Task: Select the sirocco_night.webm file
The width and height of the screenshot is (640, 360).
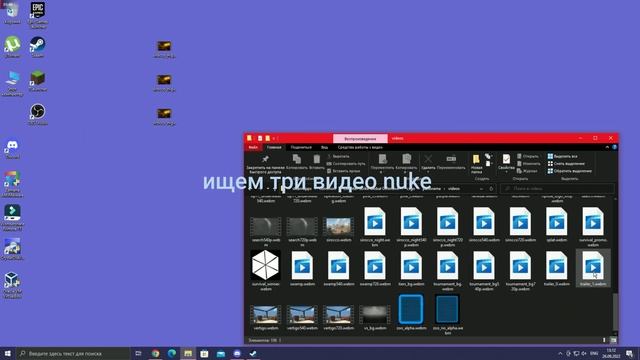Action: tap(375, 227)
